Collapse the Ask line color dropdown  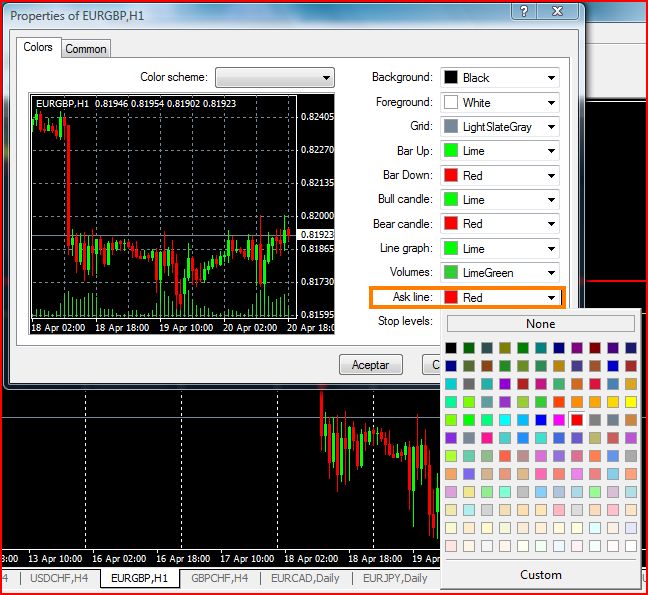pyautogui.click(x=551, y=298)
